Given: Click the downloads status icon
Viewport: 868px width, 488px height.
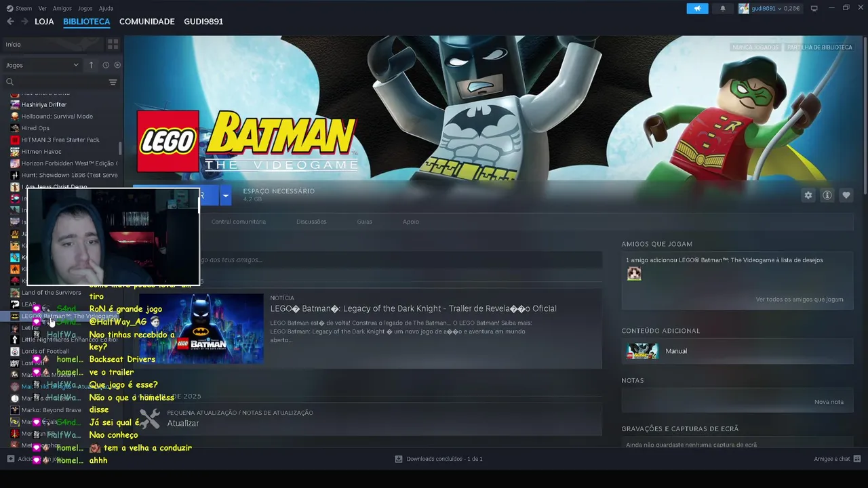Looking at the screenshot, I should [399, 459].
